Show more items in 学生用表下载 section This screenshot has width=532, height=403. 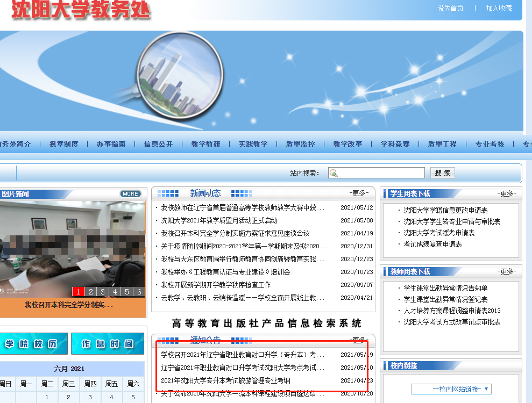click(x=507, y=193)
